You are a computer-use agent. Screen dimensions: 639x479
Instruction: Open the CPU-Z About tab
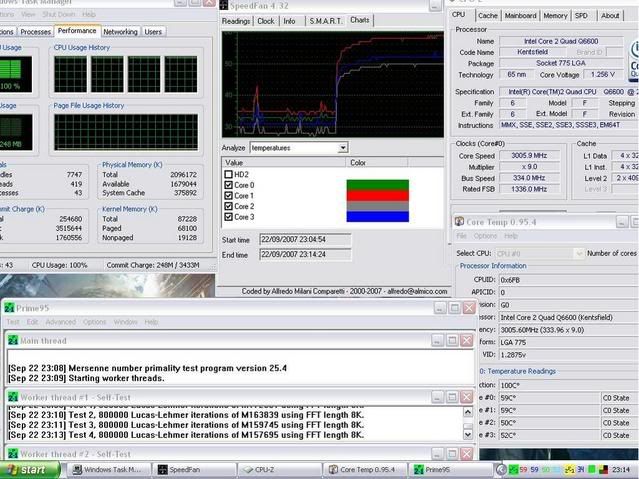[610, 16]
